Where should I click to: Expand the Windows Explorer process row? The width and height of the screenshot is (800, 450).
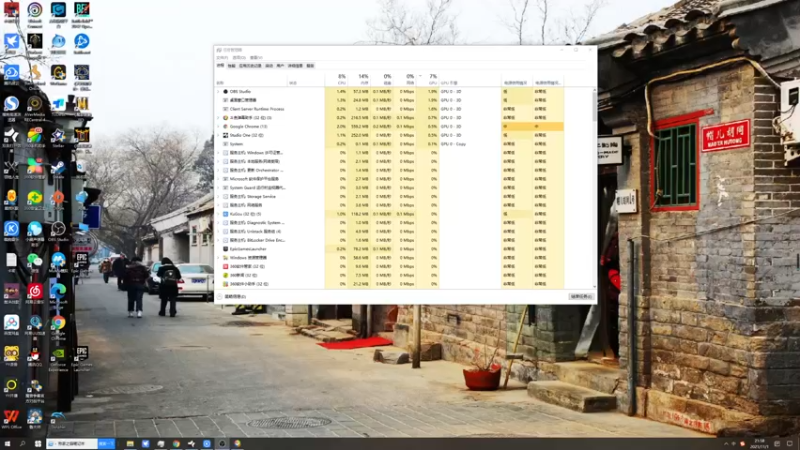coord(218,258)
